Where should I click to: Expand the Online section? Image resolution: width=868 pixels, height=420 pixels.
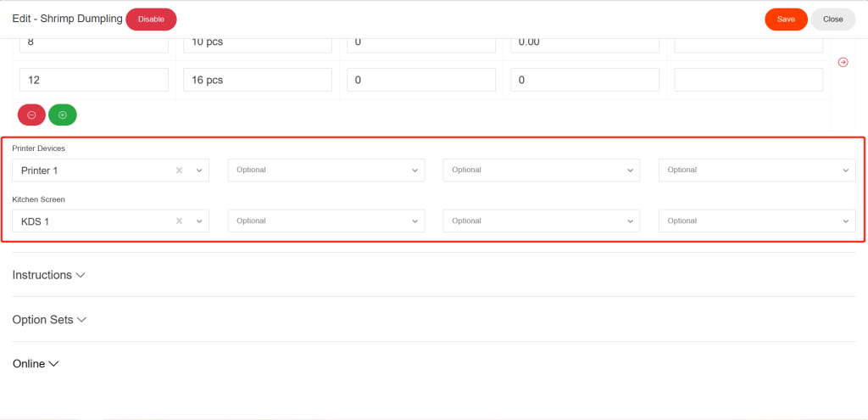[36, 364]
